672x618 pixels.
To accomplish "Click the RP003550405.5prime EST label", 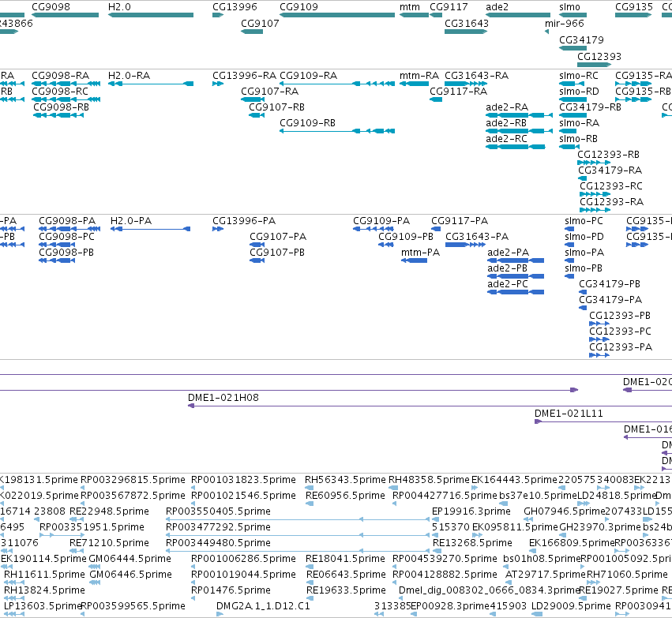I will [218, 511].
